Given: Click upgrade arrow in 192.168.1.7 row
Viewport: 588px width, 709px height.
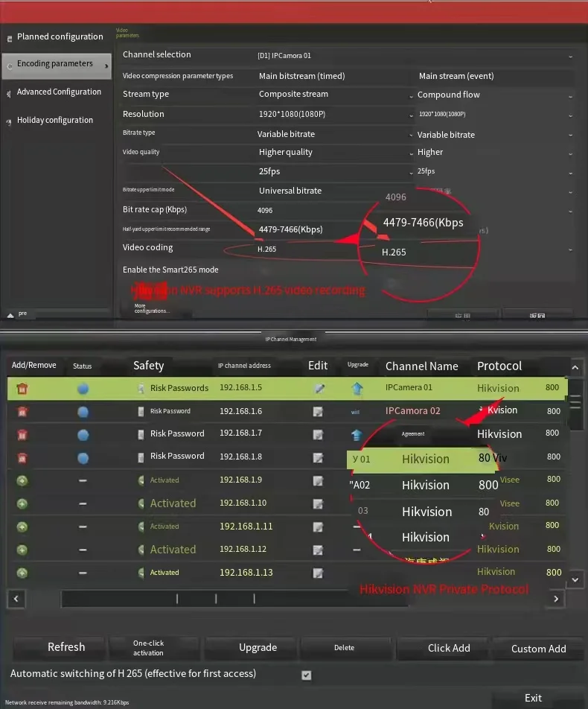Looking at the screenshot, I should pyautogui.click(x=357, y=435).
